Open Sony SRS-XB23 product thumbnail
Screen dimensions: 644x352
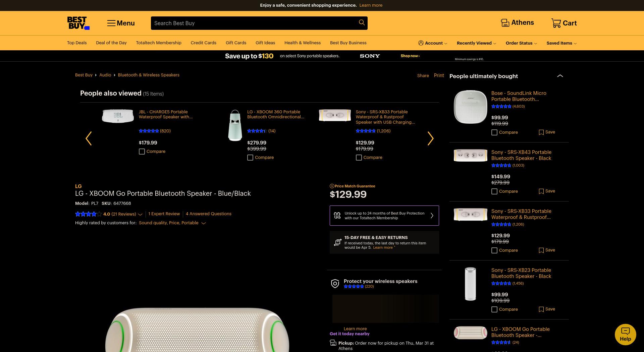click(x=470, y=284)
